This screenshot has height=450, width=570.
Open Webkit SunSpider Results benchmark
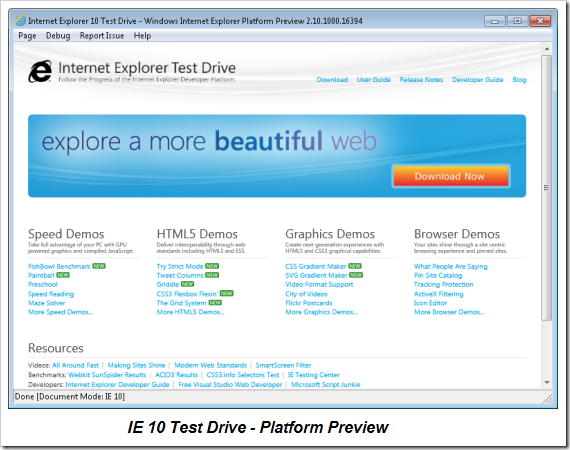tap(107, 375)
